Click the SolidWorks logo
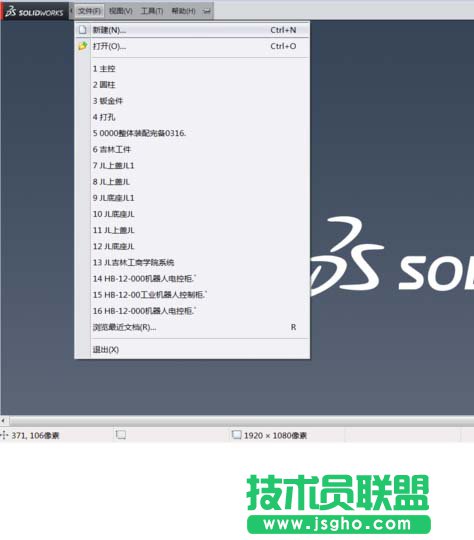The width and height of the screenshot is (474, 540). [34, 12]
